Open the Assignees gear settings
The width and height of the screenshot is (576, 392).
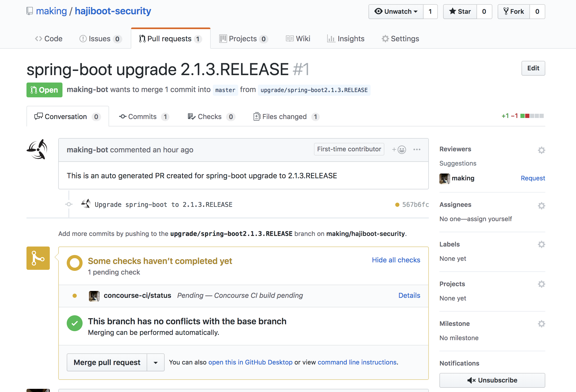point(541,206)
